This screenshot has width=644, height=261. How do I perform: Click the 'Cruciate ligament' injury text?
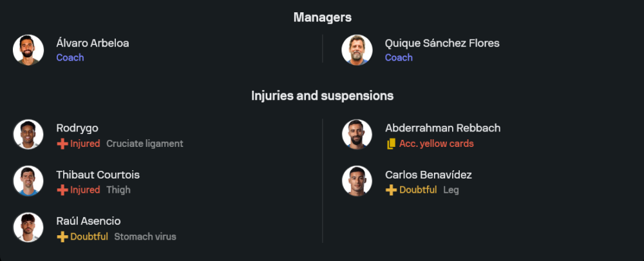tap(145, 144)
